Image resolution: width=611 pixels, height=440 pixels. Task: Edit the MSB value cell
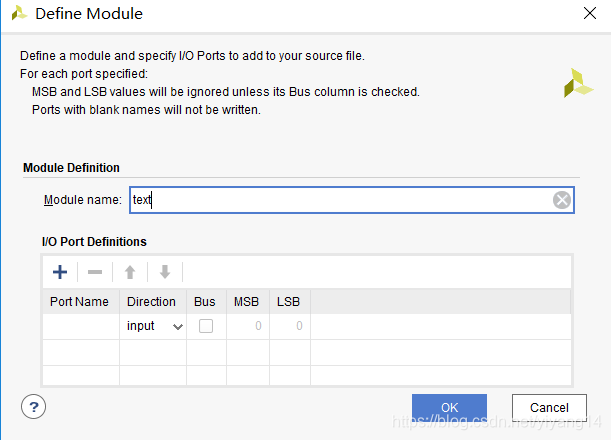[x=248, y=326]
